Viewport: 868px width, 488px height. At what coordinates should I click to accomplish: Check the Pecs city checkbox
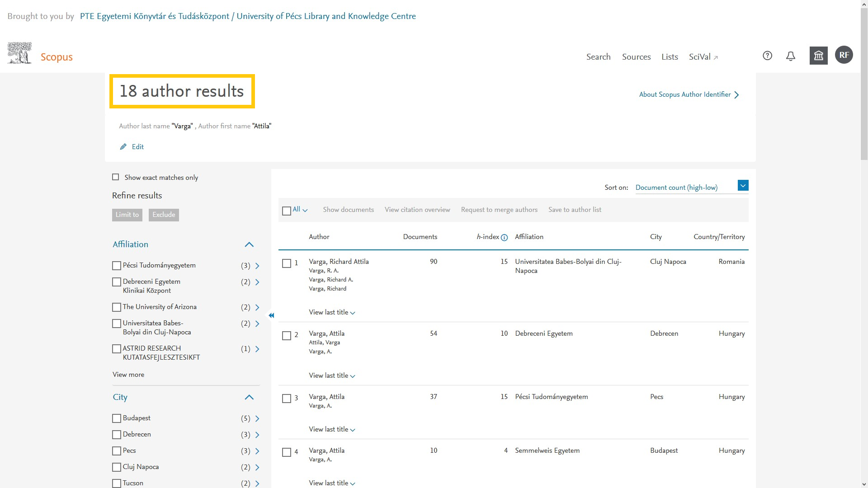117,451
